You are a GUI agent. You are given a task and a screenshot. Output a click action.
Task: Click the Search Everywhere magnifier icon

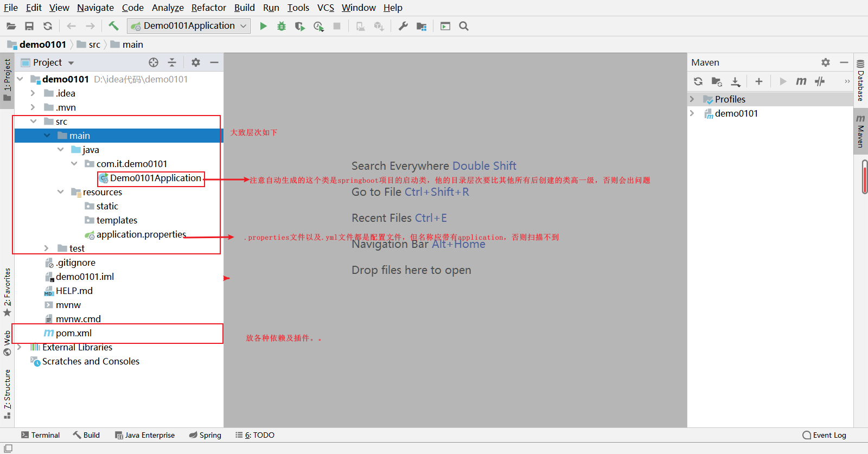(x=464, y=26)
